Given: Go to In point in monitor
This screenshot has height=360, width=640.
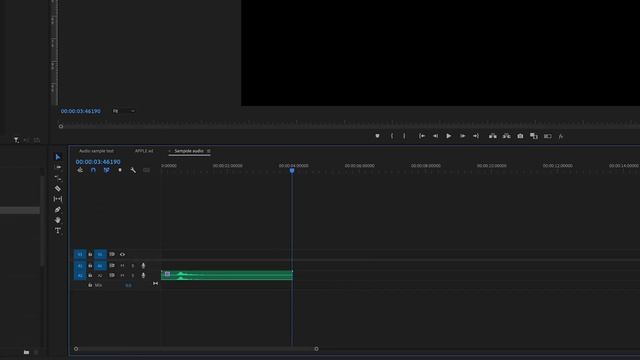Looking at the screenshot, I should click(x=422, y=136).
